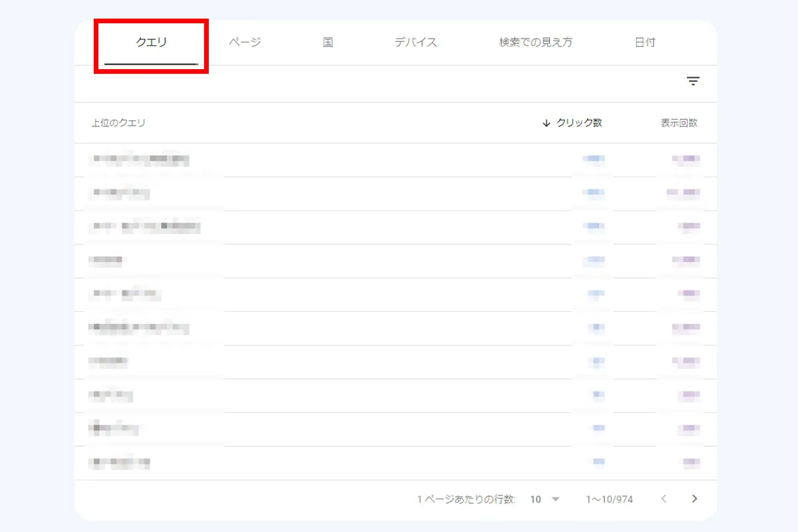Click the sort arrow next to クリック数
The height and width of the screenshot is (532, 798).
(x=545, y=123)
